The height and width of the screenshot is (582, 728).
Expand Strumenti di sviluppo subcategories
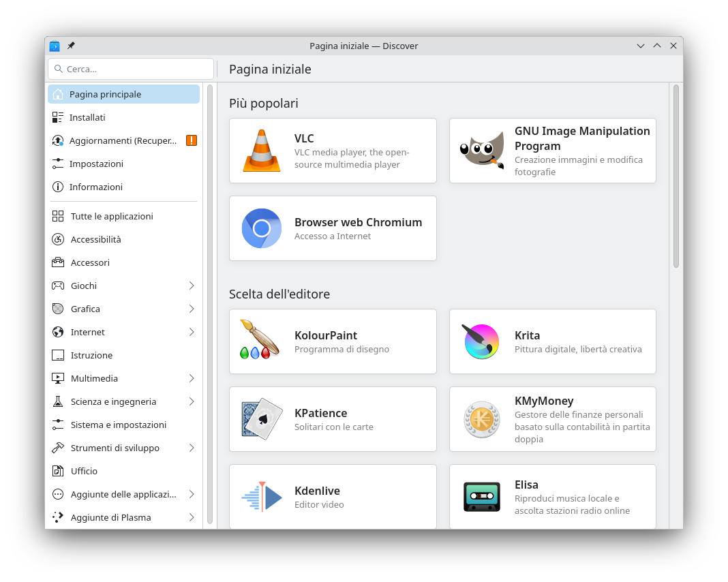point(192,448)
